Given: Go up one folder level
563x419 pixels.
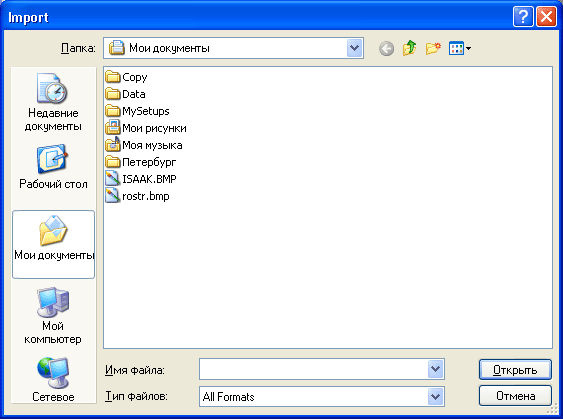Looking at the screenshot, I should tap(410, 48).
